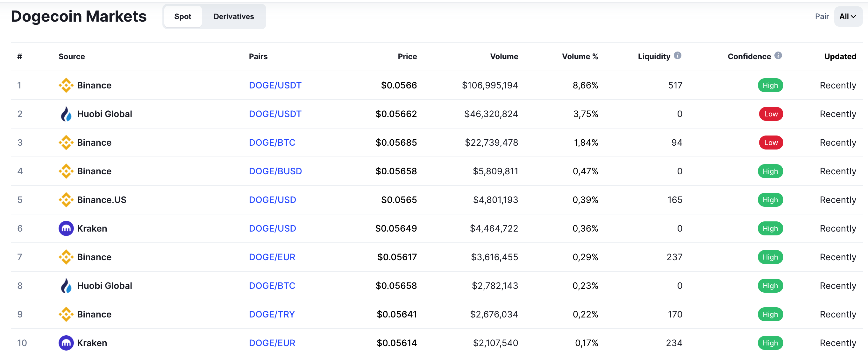Sort by the # rank column header

point(19,56)
